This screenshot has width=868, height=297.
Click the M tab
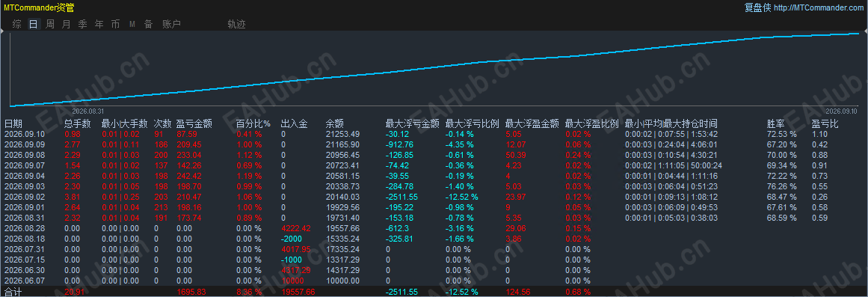[x=132, y=24]
